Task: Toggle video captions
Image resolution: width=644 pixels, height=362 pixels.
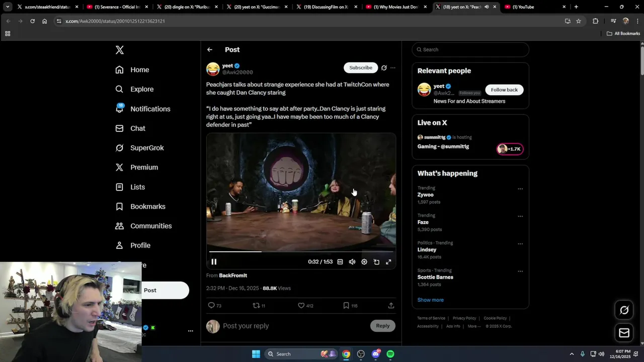Action: (340, 262)
